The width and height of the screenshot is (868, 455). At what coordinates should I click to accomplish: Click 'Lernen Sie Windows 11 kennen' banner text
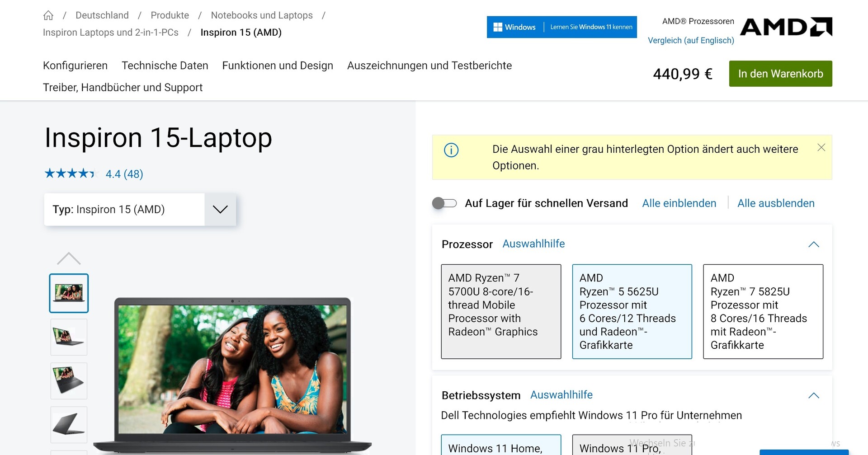pos(591,27)
